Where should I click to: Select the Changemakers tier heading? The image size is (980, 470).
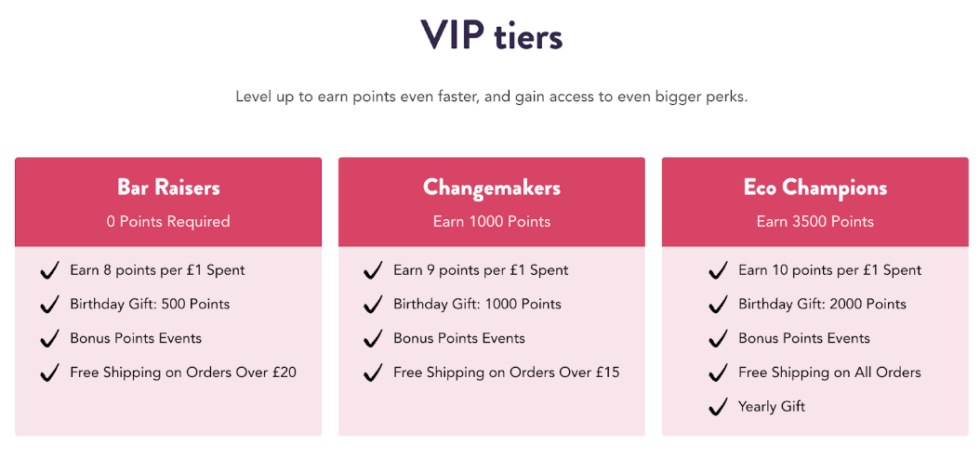[x=492, y=189]
